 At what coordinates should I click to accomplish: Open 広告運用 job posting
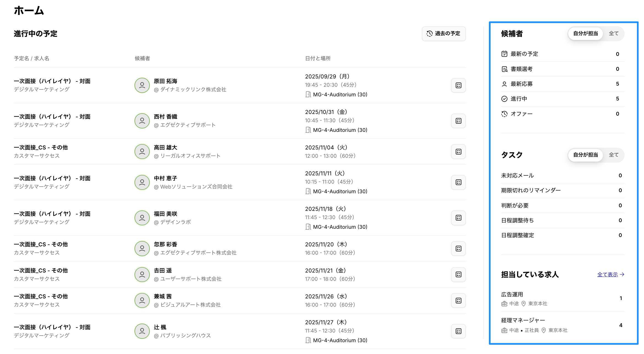512,295
